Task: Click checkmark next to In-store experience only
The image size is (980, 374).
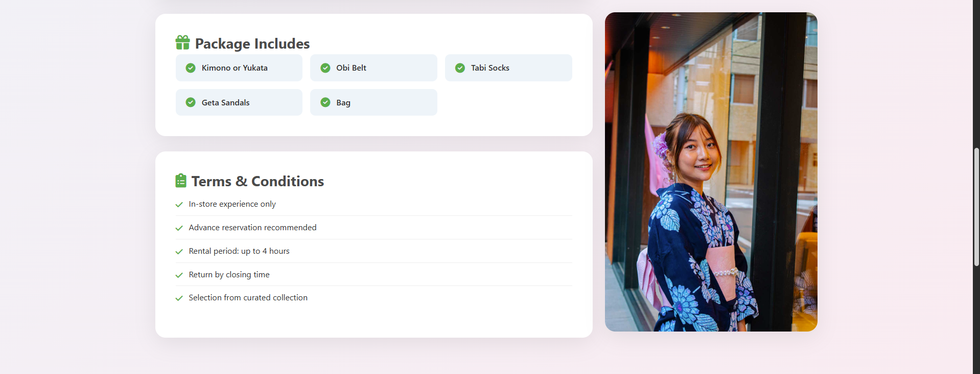Action: [x=179, y=205]
